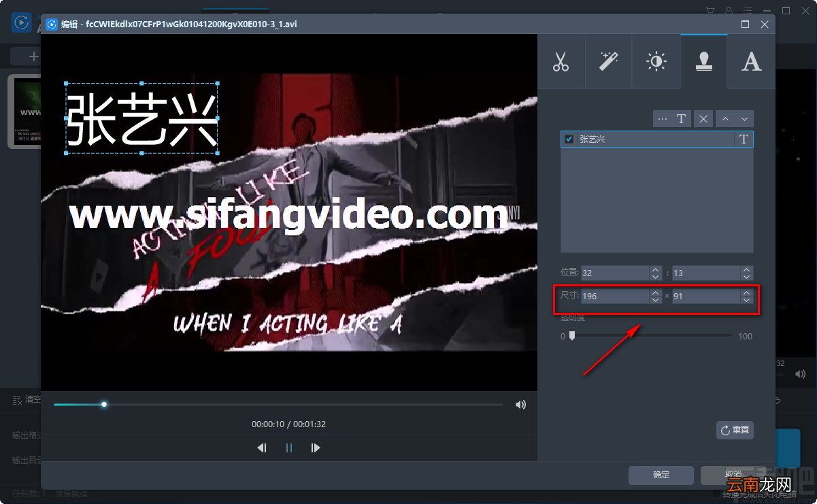Image resolution: width=817 pixels, height=504 pixels.
Task: Click the transparency slider handle
Action: pos(572,335)
